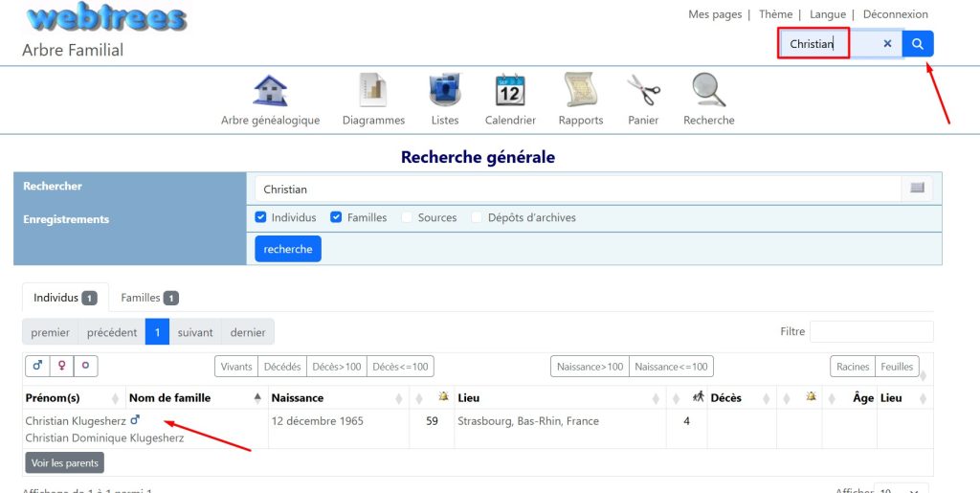Open the Calendrier icon
The width and height of the screenshot is (980, 493).
[510, 91]
